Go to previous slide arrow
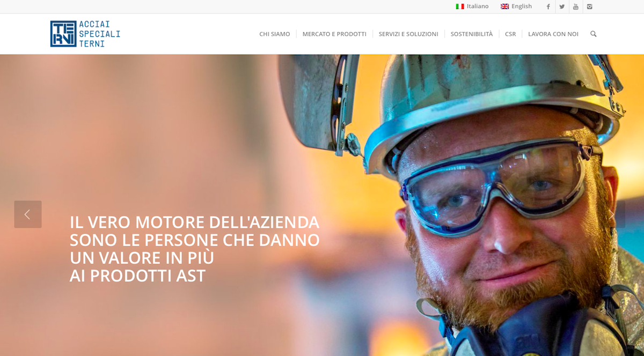The height and width of the screenshot is (356, 644). [x=28, y=214]
